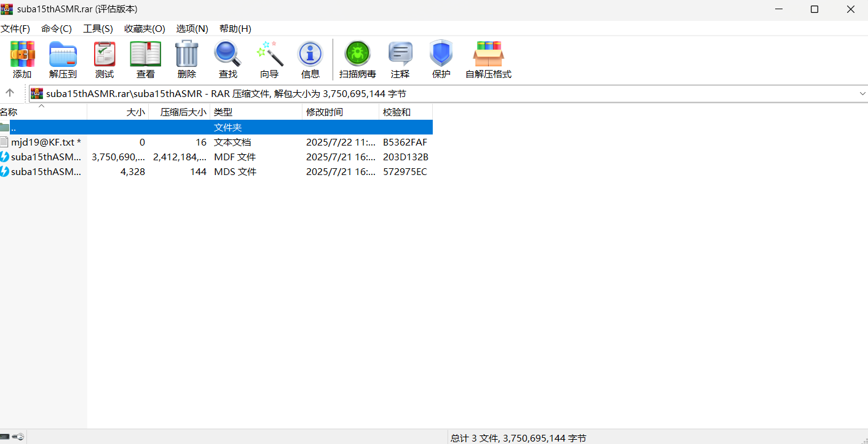
Task: Open the 选项(N) menu
Action: click(192, 29)
